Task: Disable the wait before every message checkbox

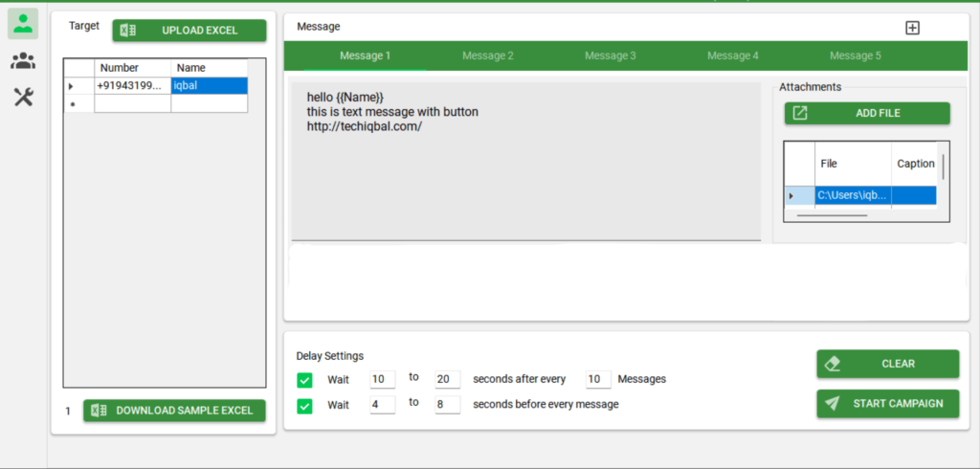Action: point(304,406)
